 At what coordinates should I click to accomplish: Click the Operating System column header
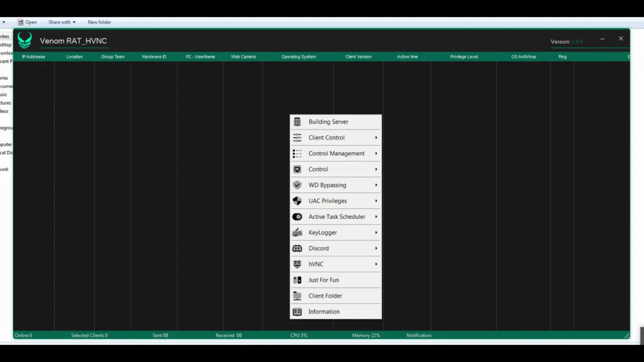[x=299, y=57]
